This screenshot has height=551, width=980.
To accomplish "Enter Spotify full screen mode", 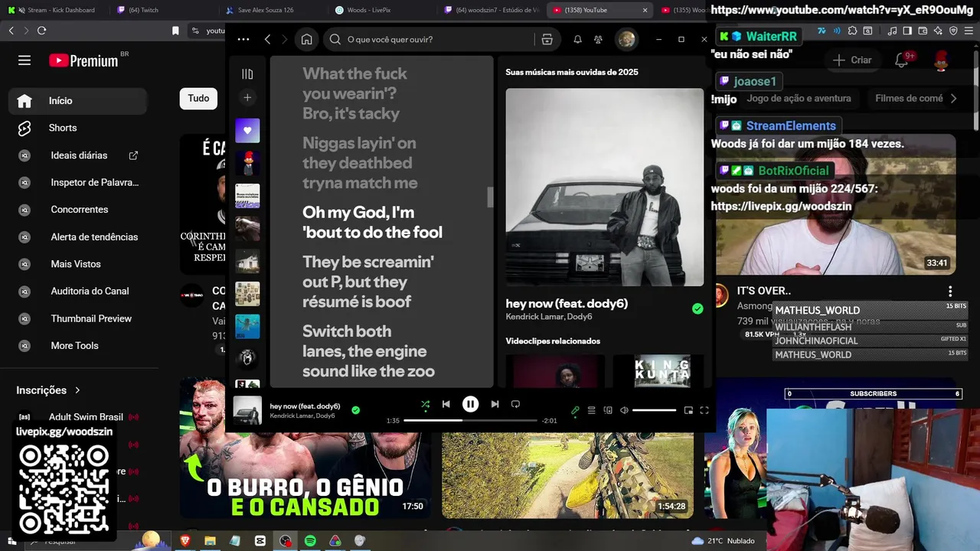I will click(x=704, y=410).
